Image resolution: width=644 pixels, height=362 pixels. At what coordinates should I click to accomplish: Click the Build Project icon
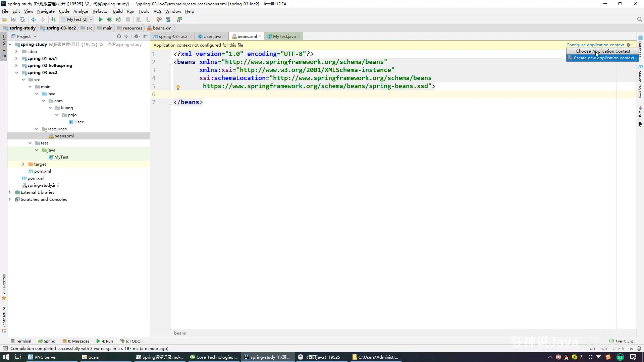[x=54, y=19]
